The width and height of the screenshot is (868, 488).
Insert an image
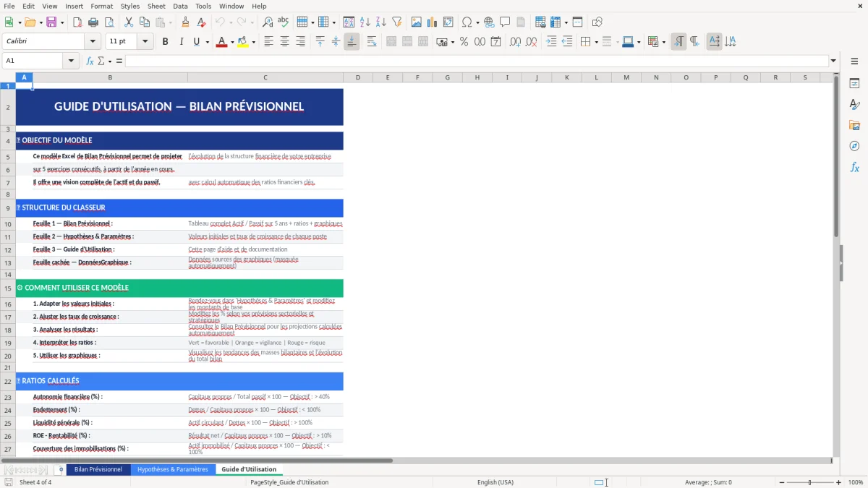click(416, 22)
